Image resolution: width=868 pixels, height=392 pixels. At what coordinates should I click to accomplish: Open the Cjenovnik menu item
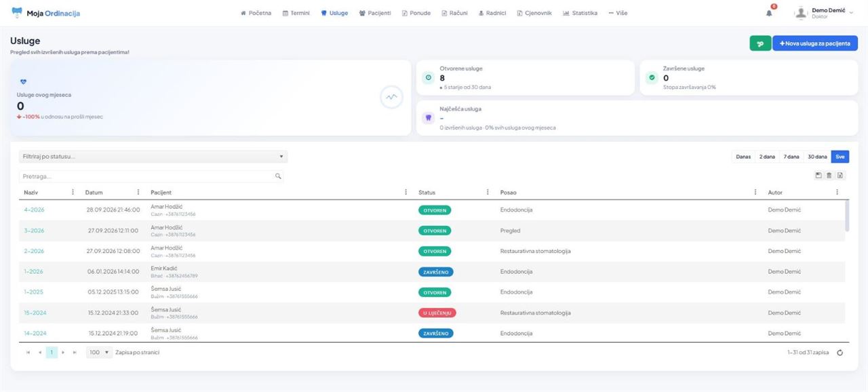534,13
